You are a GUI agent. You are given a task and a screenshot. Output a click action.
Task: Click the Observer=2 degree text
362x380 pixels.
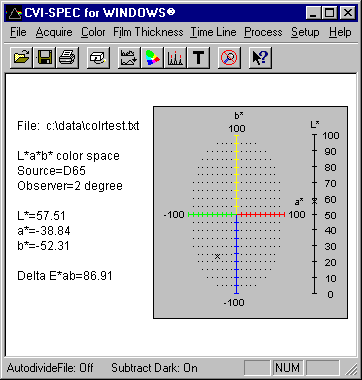[x=70, y=186]
